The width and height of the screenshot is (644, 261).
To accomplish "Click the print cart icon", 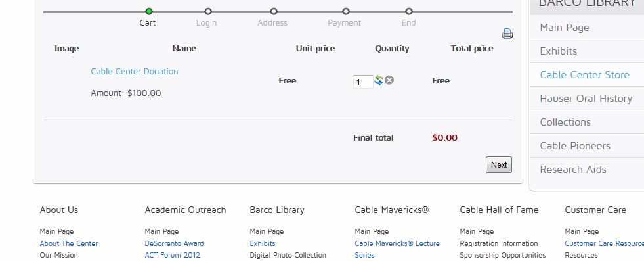I will tap(507, 34).
